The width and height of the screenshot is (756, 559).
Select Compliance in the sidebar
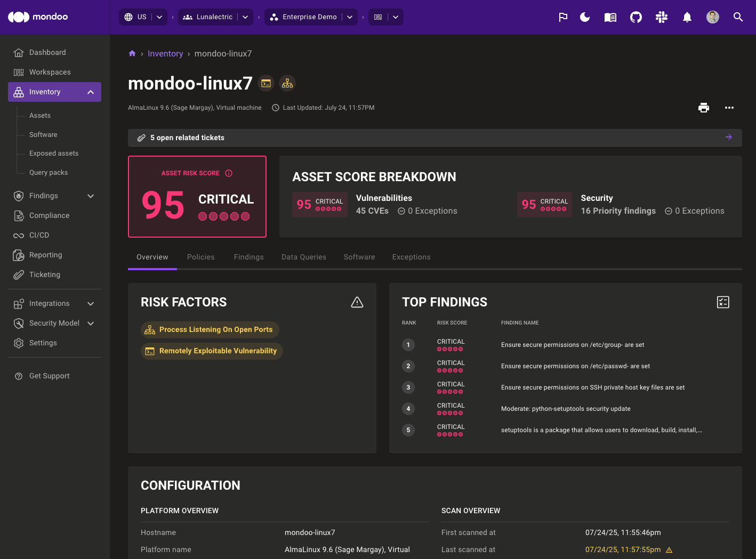click(49, 215)
